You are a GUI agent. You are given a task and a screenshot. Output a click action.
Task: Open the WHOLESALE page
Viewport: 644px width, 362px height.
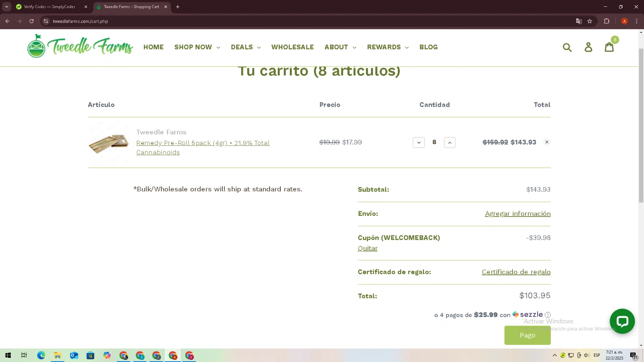(x=292, y=47)
